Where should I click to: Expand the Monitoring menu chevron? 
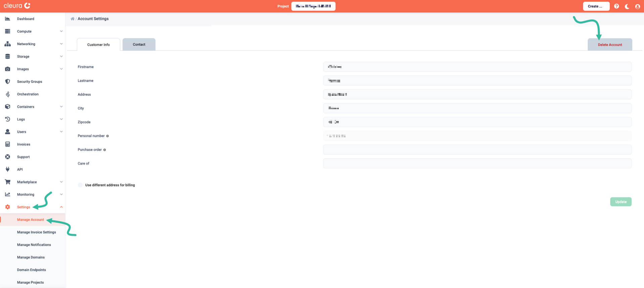click(x=61, y=194)
